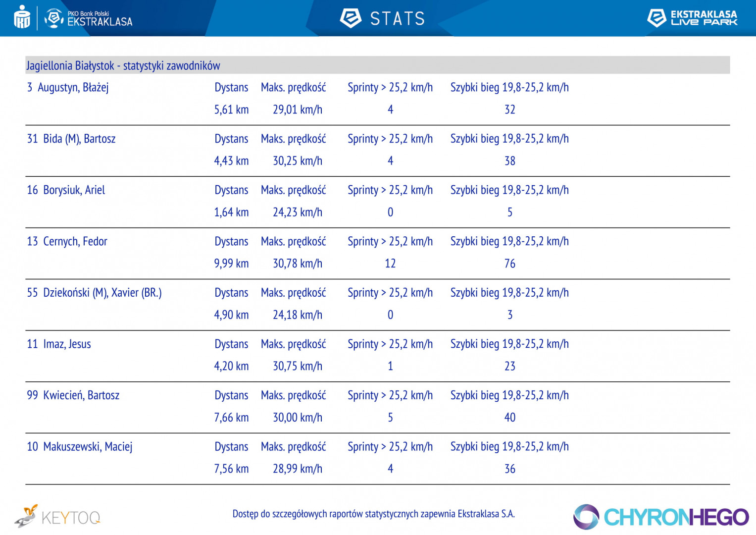The height and width of the screenshot is (535, 756).
Task: Click max speed 29,01 km/h
Action: (298, 109)
